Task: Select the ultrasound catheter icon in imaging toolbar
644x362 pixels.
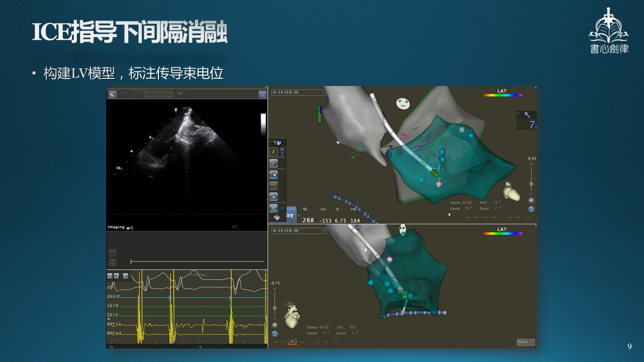Action: pos(113,94)
